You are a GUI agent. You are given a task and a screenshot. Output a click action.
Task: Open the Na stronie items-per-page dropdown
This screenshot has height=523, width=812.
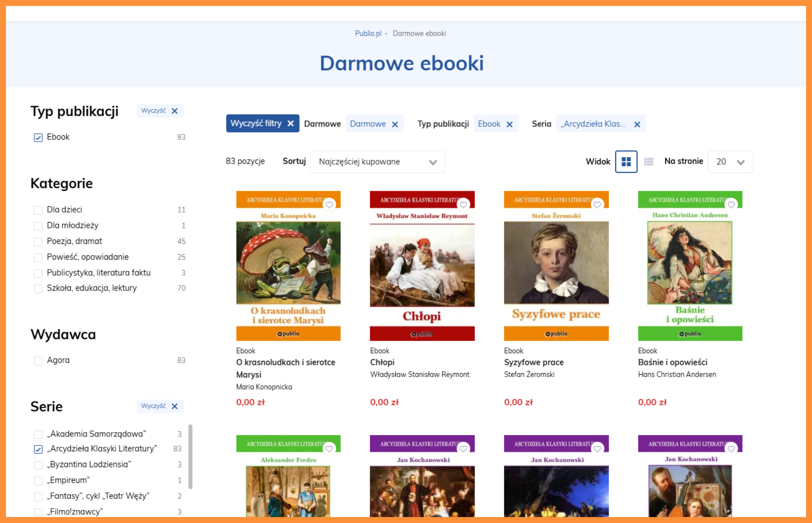point(730,162)
